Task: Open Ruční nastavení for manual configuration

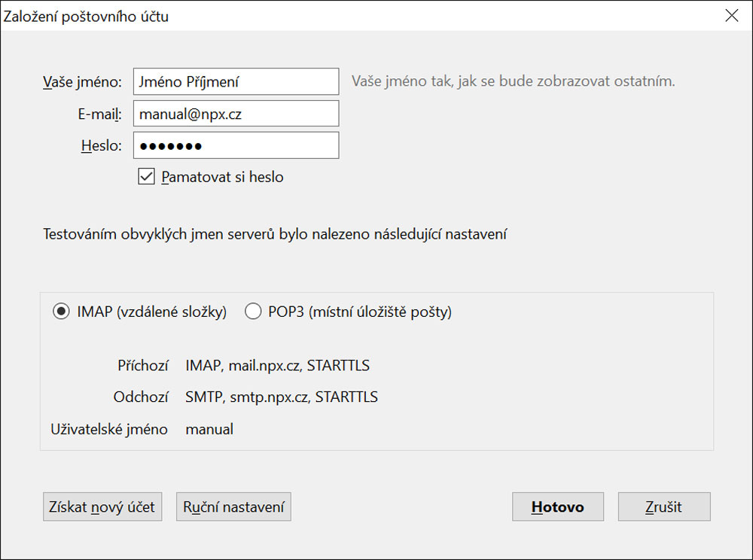Action: pos(233,507)
